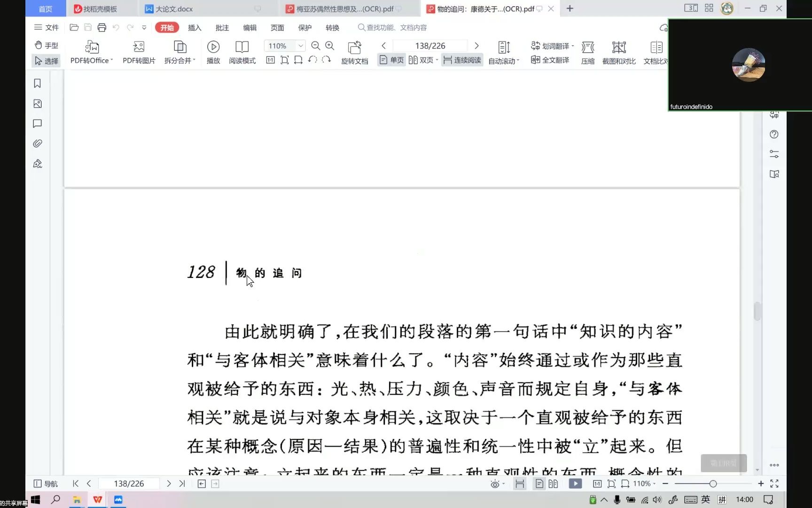Open the thumbnails sidebar panel
This screenshot has width=812, height=508.
(38, 103)
